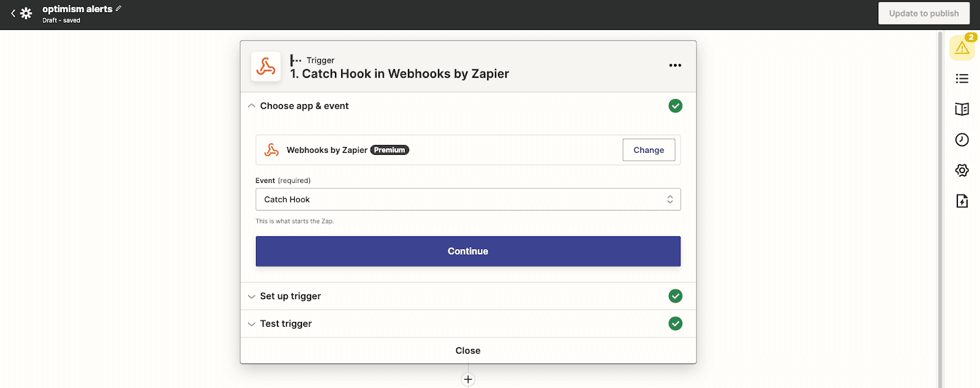Image resolution: width=980 pixels, height=388 pixels.
Task: Open the Zap outline list icon
Action: coord(962,78)
